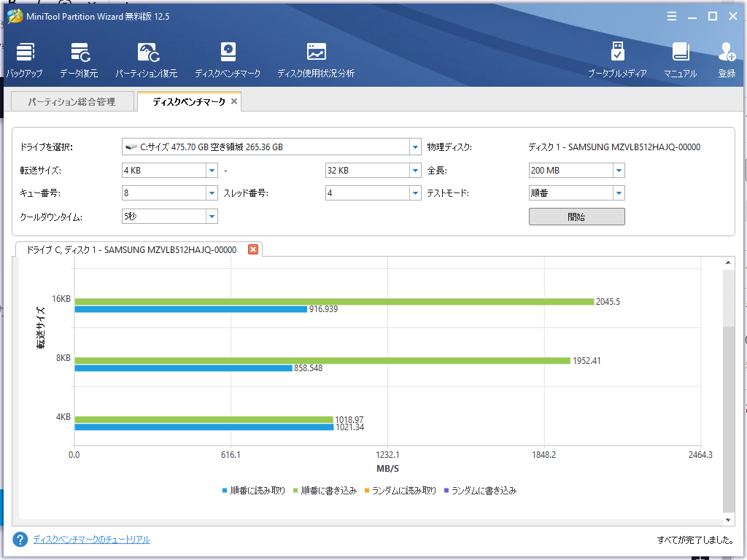This screenshot has width=747, height=560.
Task: Minimize the MiniTool window
Action: [x=692, y=16]
